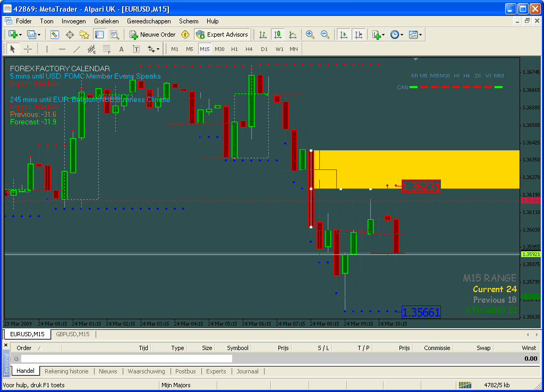Select the trendline tool
Viewport: 544px width, 392px height.
[x=76, y=49]
